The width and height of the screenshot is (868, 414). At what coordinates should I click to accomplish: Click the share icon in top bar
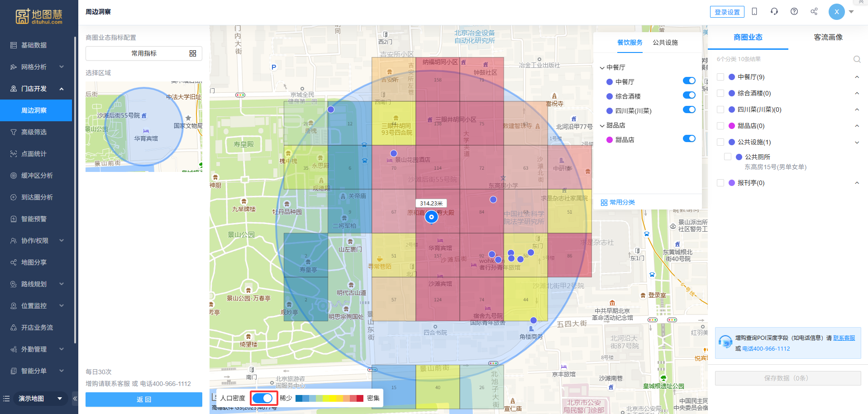click(814, 12)
